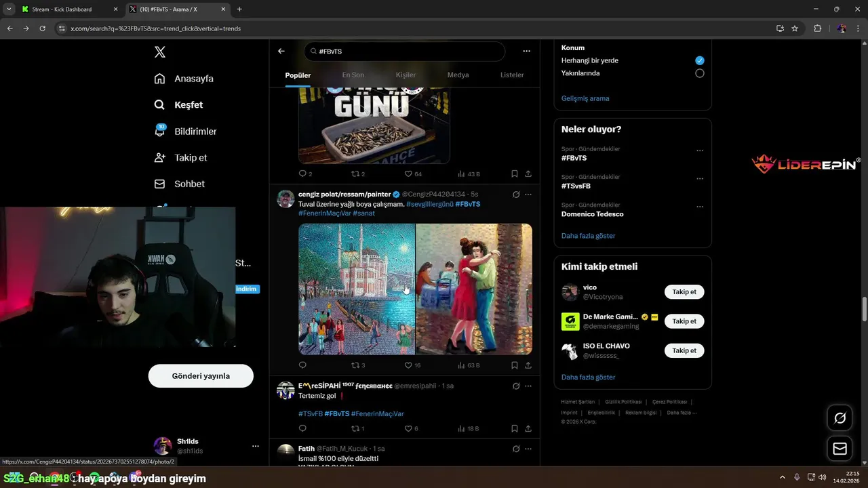The height and width of the screenshot is (488, 868).
Task: Open more menu on cengiz polat post
Action: pos(528,195)
